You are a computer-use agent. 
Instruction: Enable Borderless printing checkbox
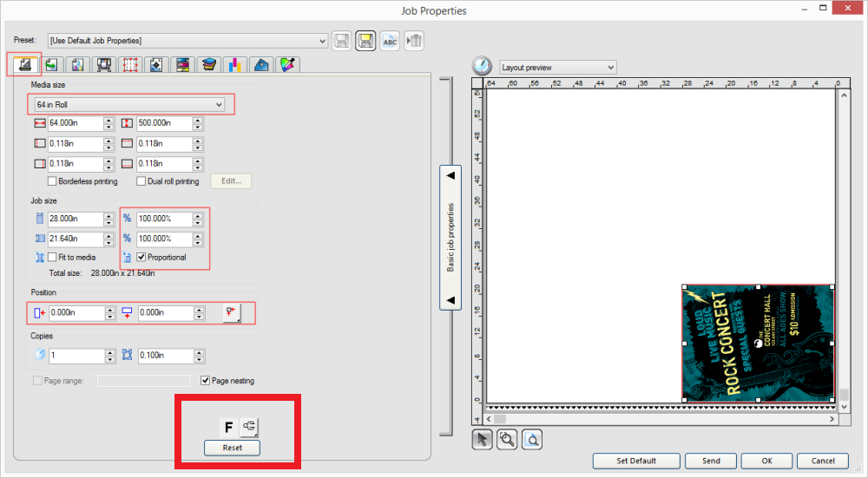coord(52,181)
